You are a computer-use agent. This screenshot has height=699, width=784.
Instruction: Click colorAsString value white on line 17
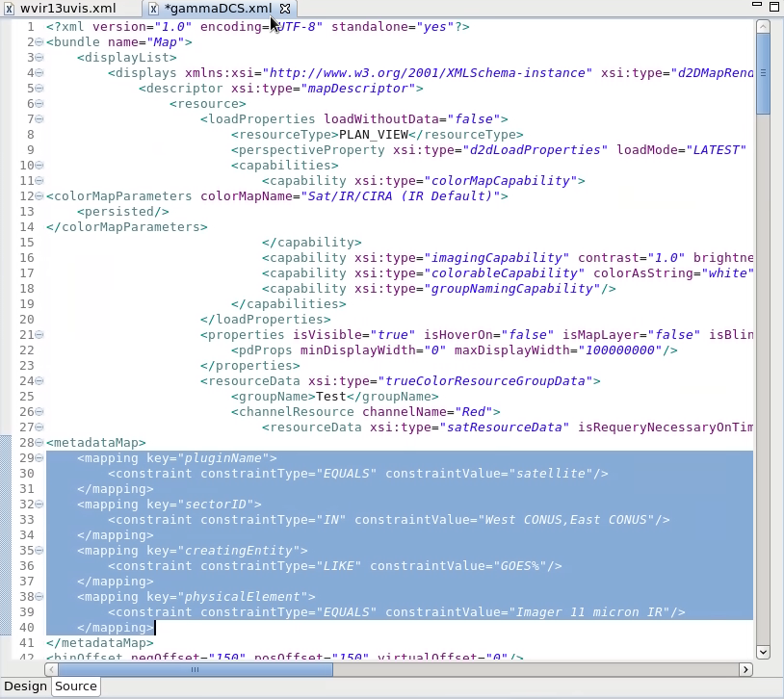[728, 273]
